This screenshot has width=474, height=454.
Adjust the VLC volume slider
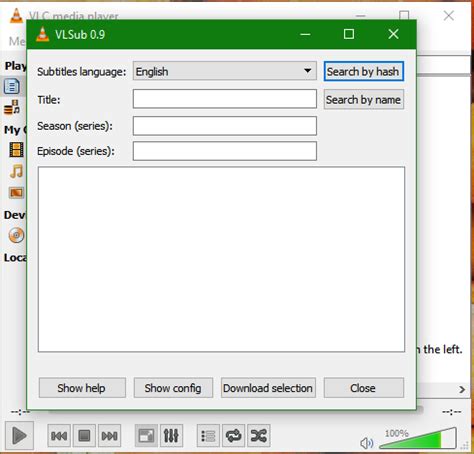click(x=418, y=438)
